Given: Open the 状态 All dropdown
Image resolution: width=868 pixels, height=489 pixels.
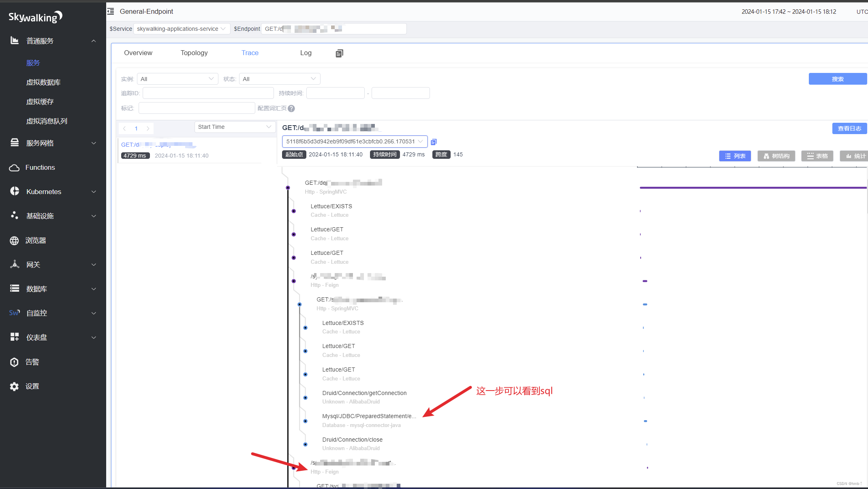Looking at the screenshot, I should (x=280, y=79).
